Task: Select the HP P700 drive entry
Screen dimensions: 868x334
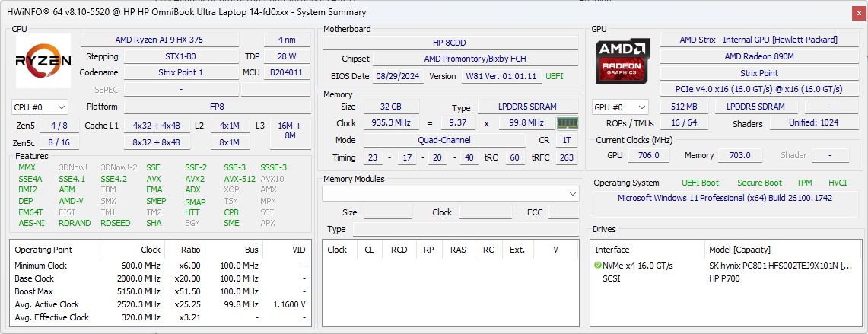Action: (x=725, y=278)
